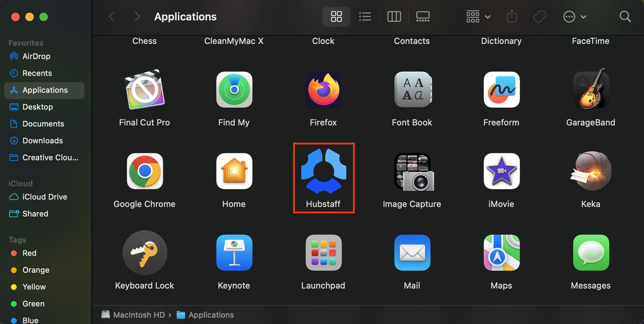The width and height of the screenshot is (644, 324).
Task: Switch to list view mode
Action: pos(365,17)
